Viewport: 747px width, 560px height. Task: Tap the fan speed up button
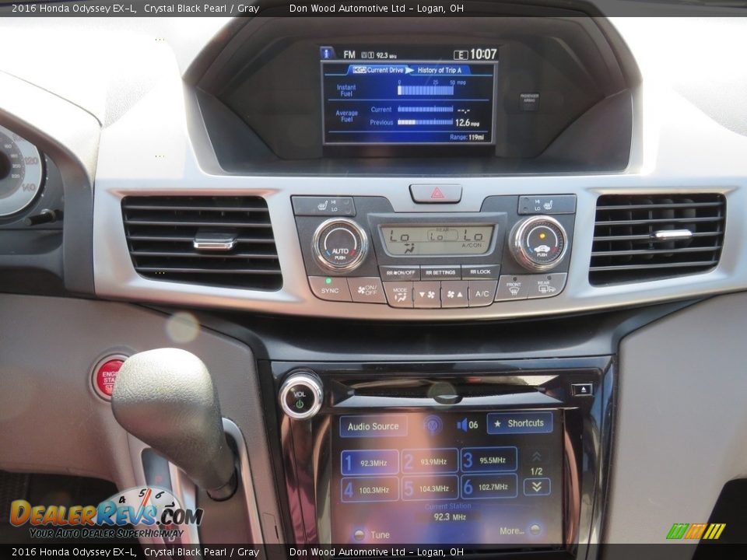[454, 293]
